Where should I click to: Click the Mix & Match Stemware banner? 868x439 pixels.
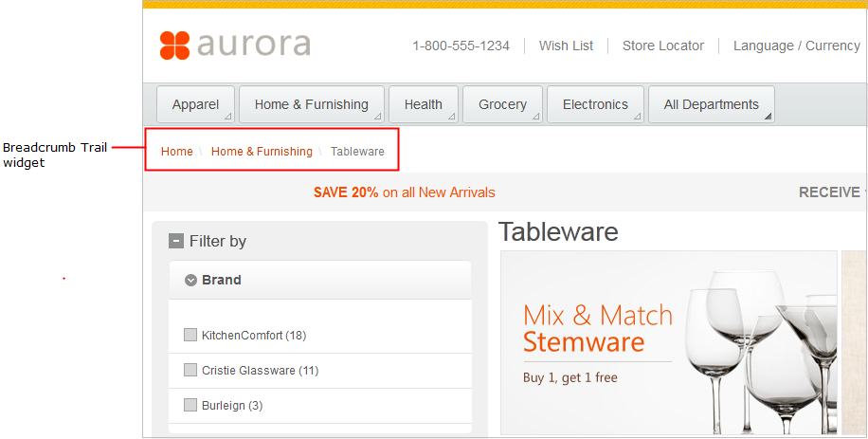669,342
